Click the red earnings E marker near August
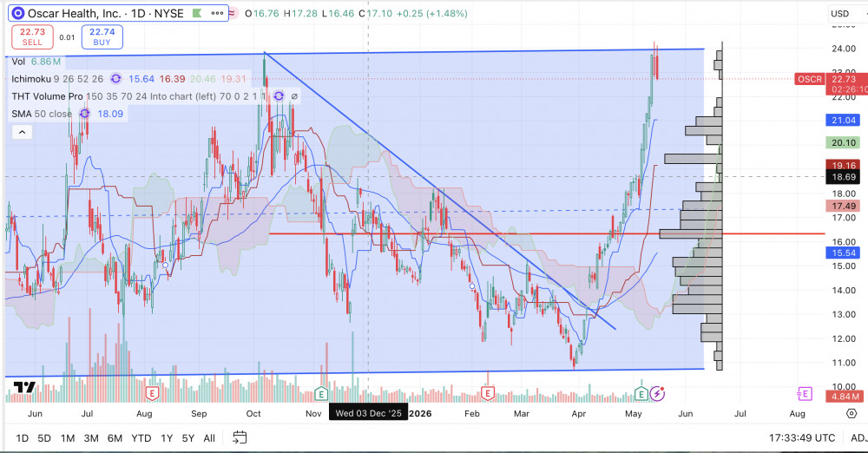The image size is (868, 453). click(x=152, y=394)
